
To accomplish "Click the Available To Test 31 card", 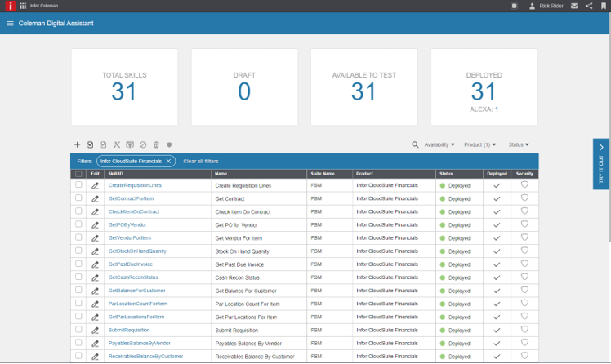I will pyautogui.click(x=364, y=87).
